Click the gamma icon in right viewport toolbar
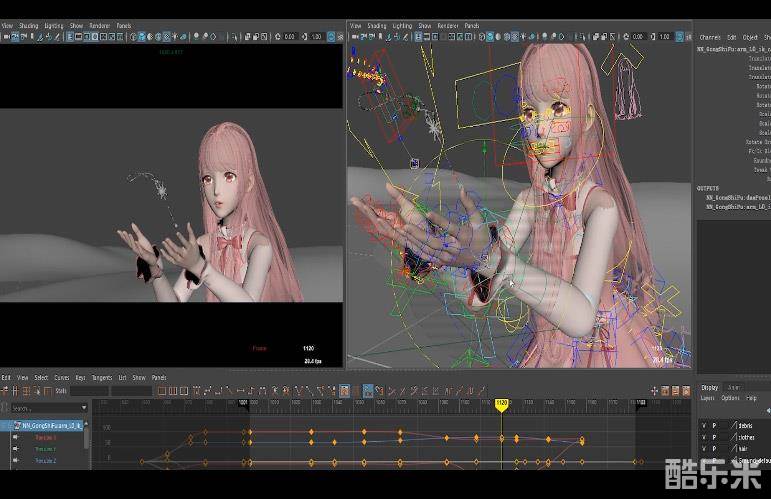This screenshot has height=499, width=771. [x=652, y=36]
